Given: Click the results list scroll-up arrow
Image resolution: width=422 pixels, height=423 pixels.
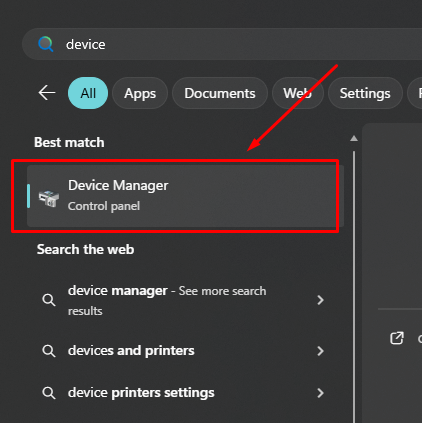Looking at the screenshot, I should pyautogui.click(x=354, y=138).
